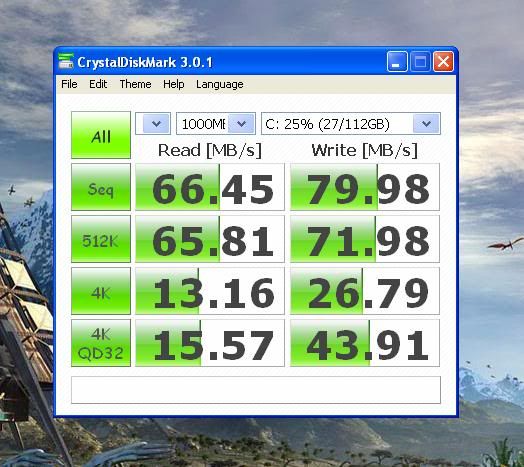Image resolution: width=524 pixels, height=467 pixels.
Task: Click the 4K read result 13.16
Action: pos(210,291)
